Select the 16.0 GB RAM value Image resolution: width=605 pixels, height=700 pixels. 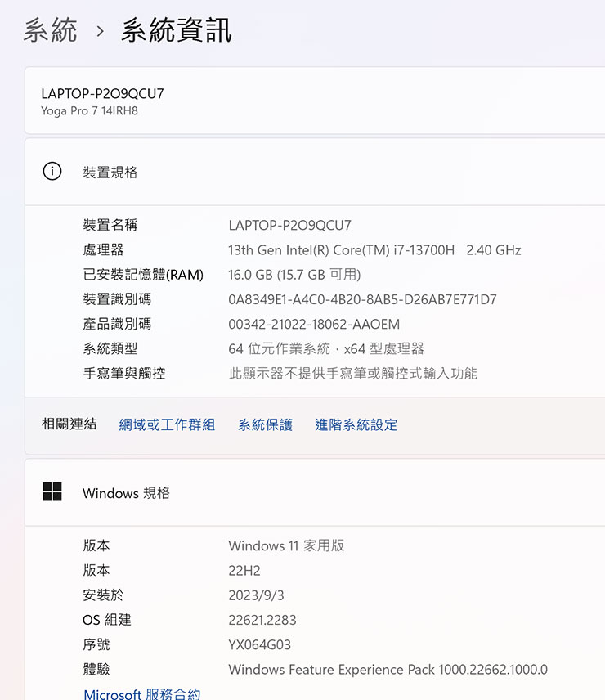pyautogui.click(x=294, y=275)
